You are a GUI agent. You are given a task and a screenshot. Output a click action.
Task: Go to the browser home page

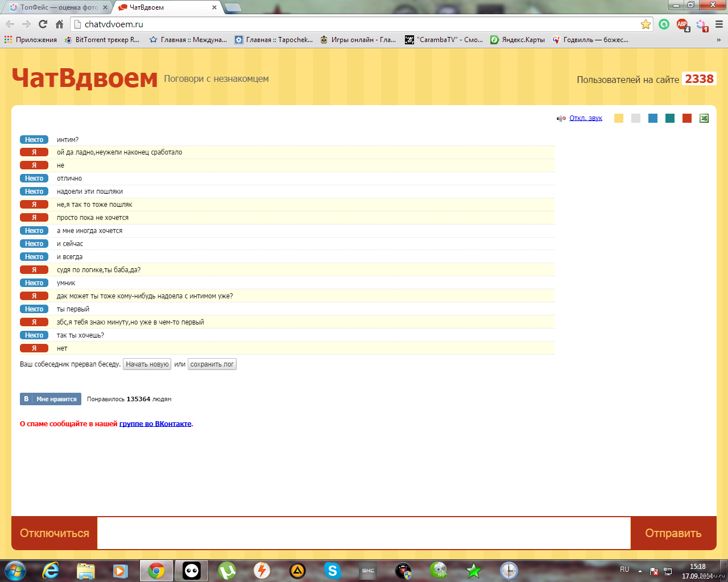point(59,24)
